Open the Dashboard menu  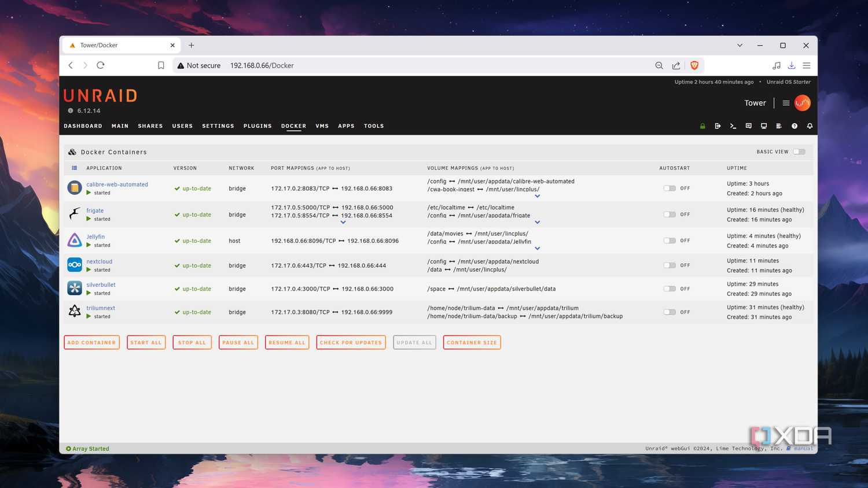[83, 126]
